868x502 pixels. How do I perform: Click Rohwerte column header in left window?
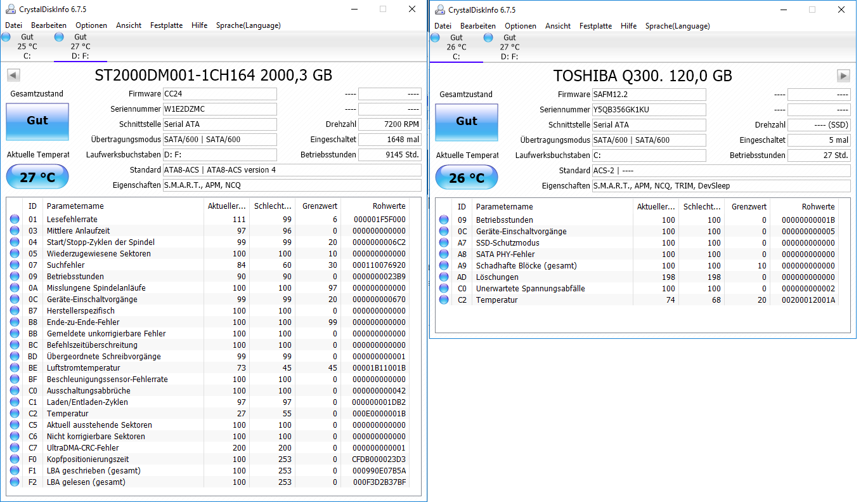point(375,206)
